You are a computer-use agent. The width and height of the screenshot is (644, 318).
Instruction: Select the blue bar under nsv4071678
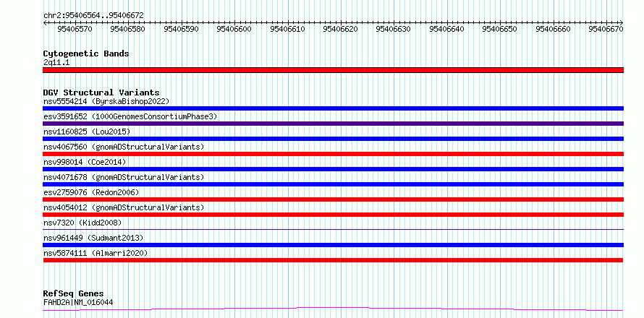pyautogui.click(x=333, y=184)
